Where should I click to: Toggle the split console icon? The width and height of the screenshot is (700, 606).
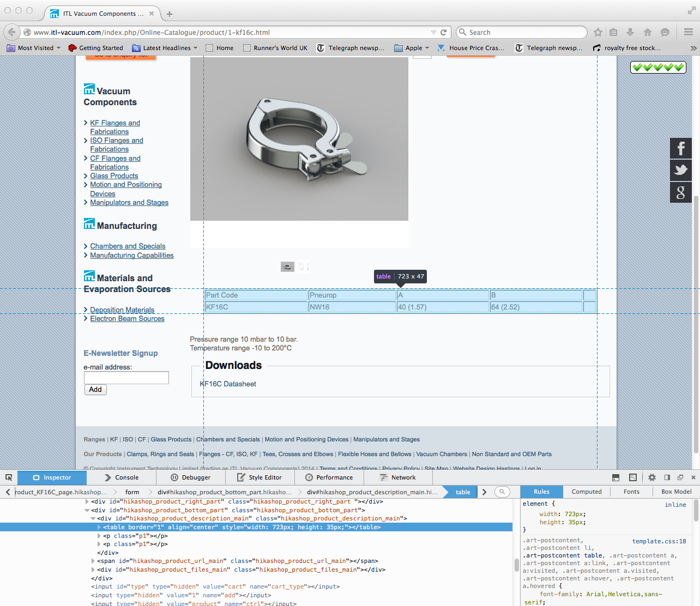(615, 477)
